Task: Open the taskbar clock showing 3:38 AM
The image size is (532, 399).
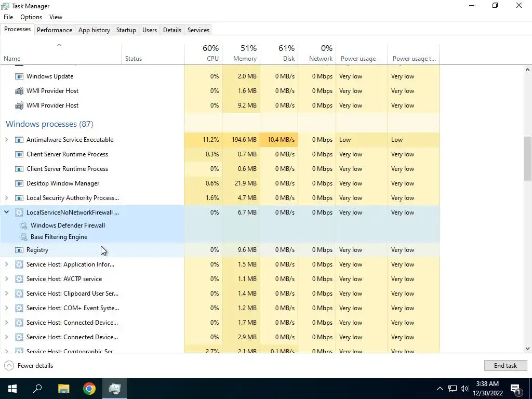Action: coord(487,389)
